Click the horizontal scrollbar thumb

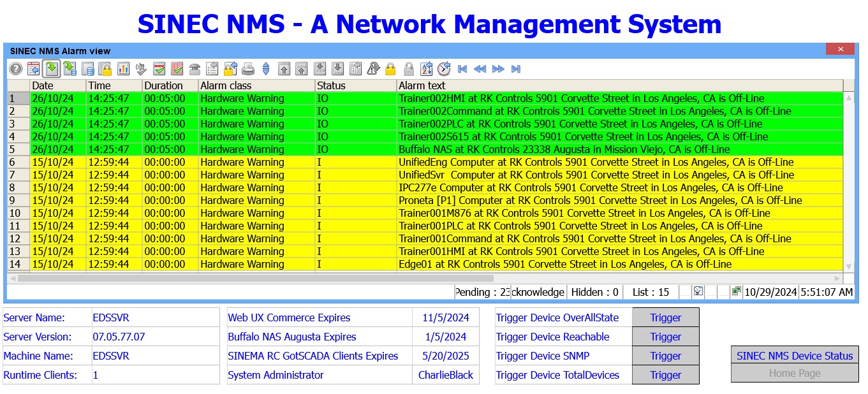(x=255, y=278)
